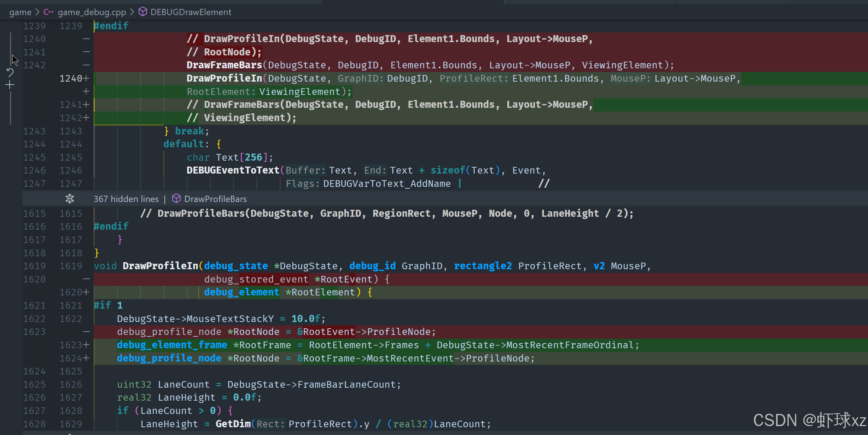Screen dimensions: 868x435
Task: Click the plus marker on added line 1240
Action: 86,78
